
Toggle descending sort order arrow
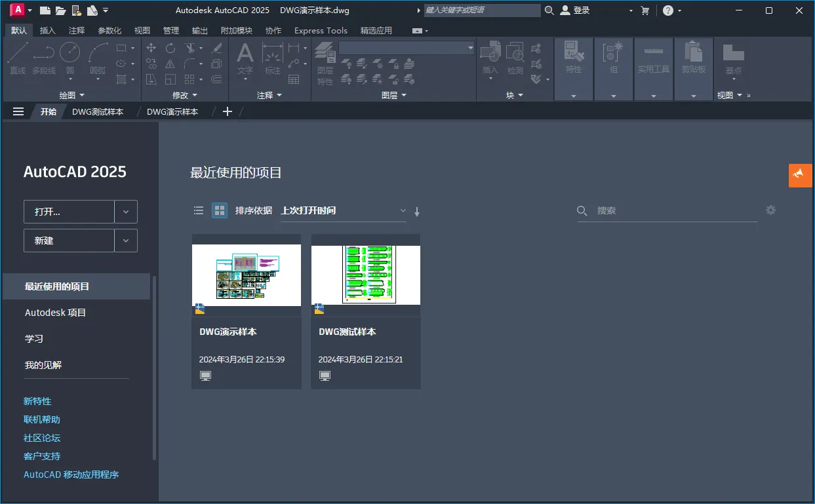point(417,211)
